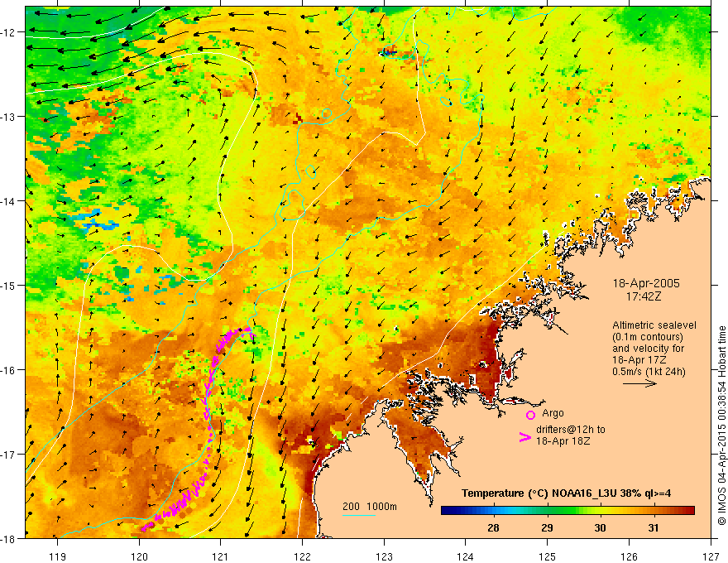Click the temperature color scale bar

568,511
